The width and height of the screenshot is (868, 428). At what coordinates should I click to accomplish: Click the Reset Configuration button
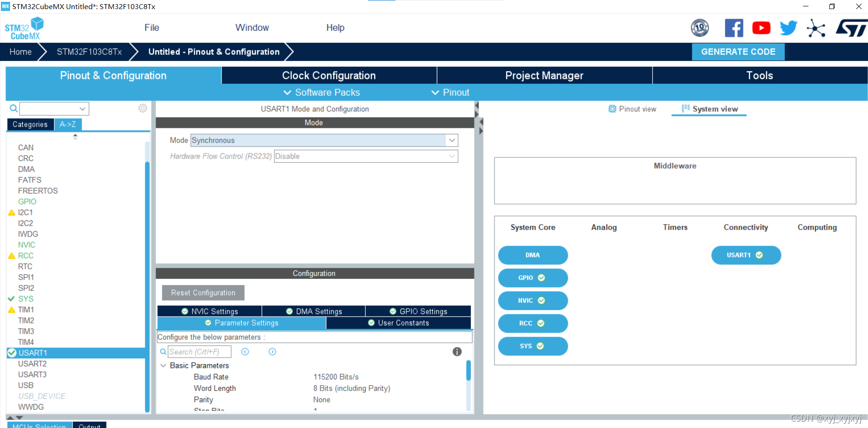tap(203, 293)
